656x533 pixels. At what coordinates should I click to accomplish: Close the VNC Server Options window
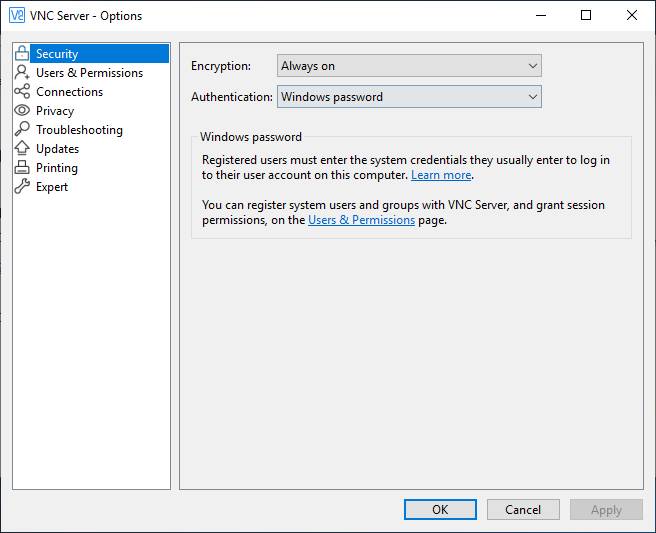pyautogui.click(x=632, y=15)
